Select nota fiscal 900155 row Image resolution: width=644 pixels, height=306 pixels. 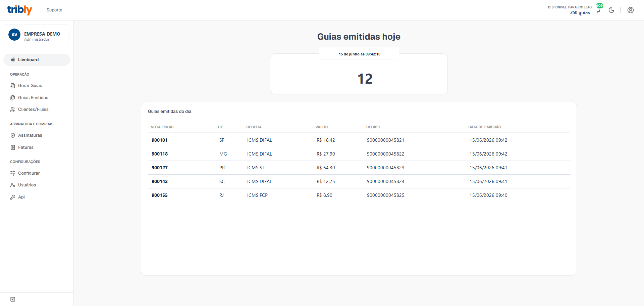(x=359, y=195)
